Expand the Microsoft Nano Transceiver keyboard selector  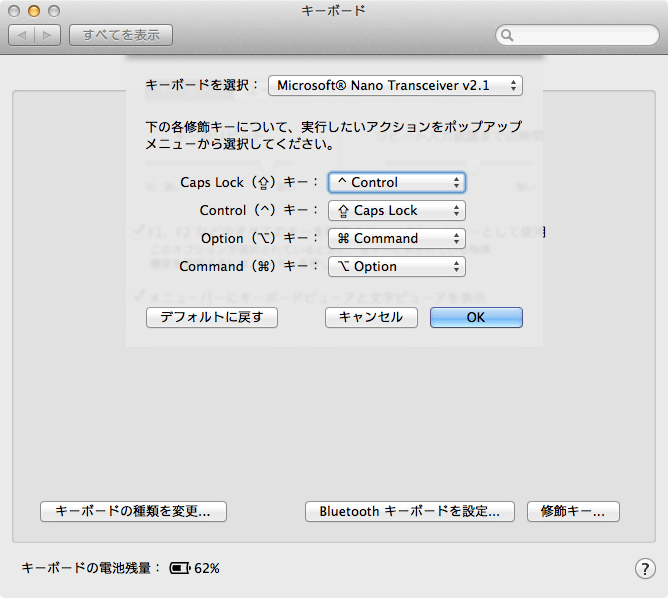395,86
